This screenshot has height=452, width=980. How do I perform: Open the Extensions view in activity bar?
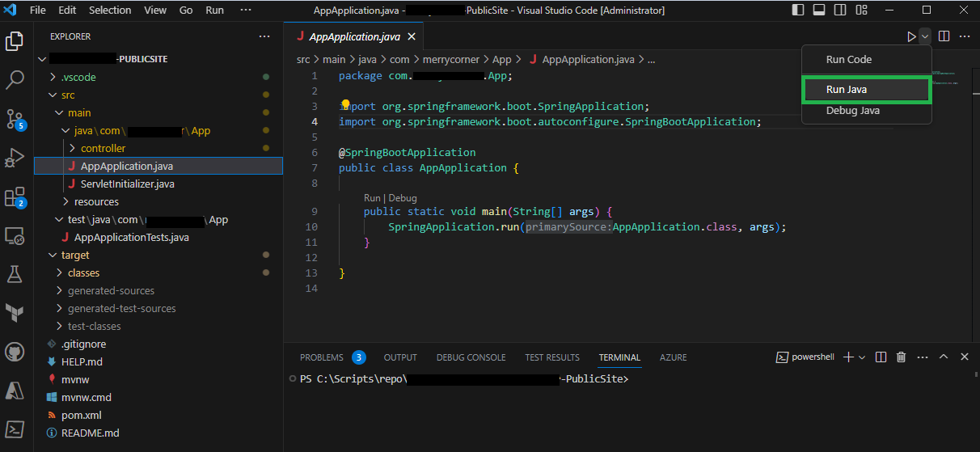pos(15,196)
